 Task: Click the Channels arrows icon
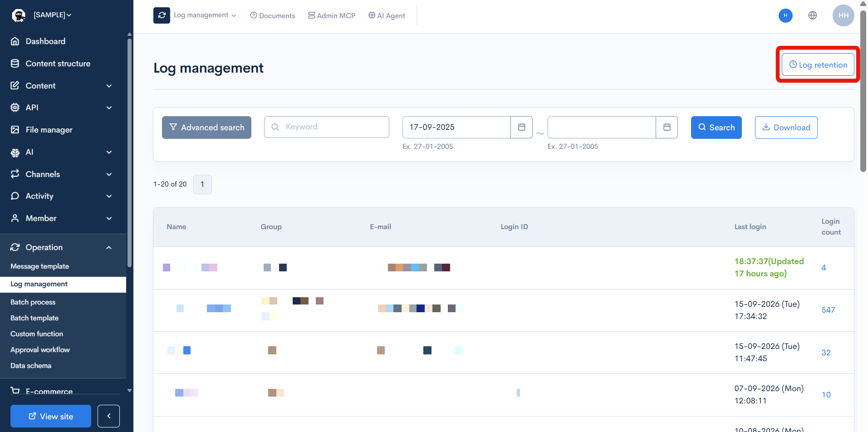(x=15, y=174)
